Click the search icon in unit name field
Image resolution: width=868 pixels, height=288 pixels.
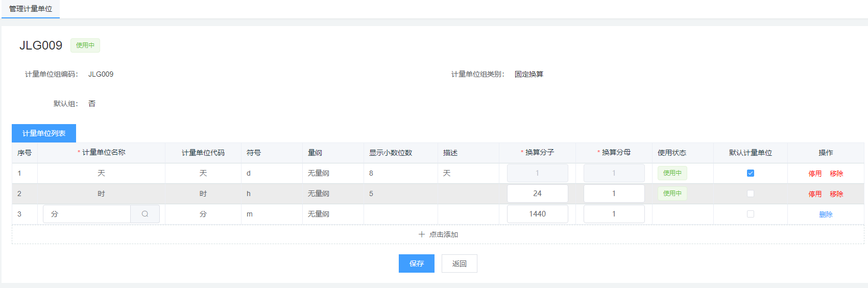click(145, 214)
